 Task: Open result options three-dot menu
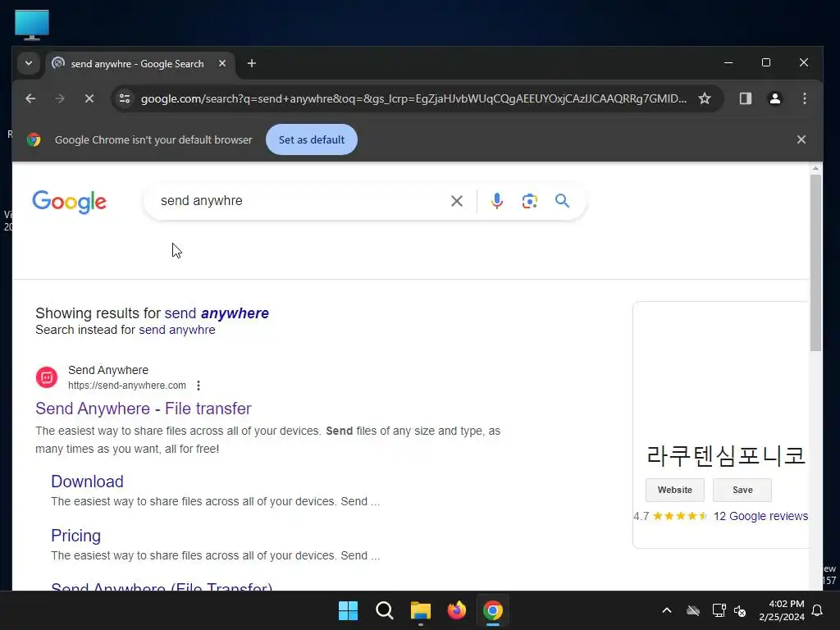199,386
